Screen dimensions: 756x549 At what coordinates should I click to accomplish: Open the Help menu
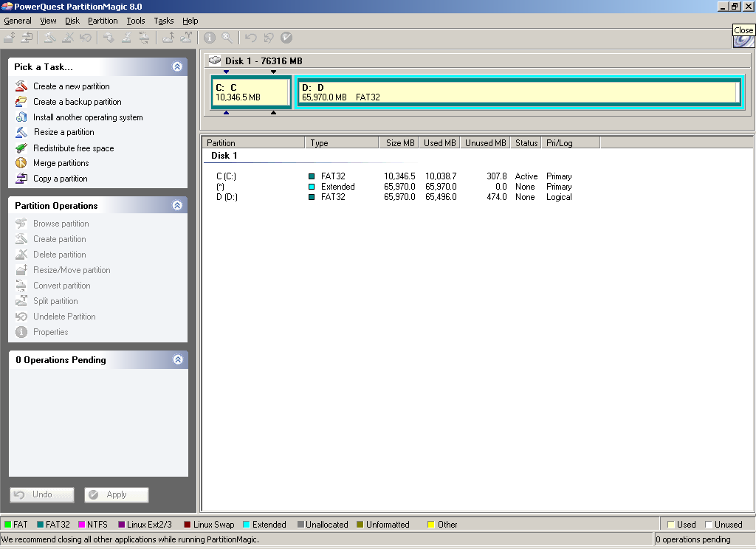tap(190, 21)
